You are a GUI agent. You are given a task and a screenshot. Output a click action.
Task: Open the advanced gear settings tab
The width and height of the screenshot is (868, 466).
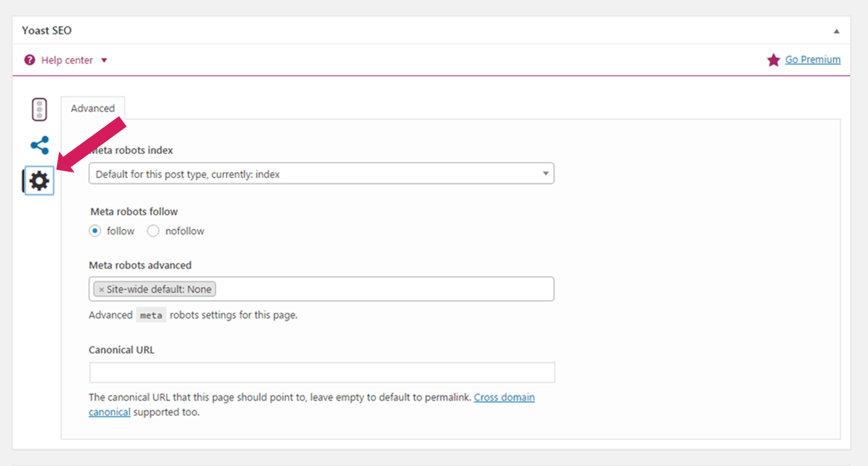(x=39, y=180)
